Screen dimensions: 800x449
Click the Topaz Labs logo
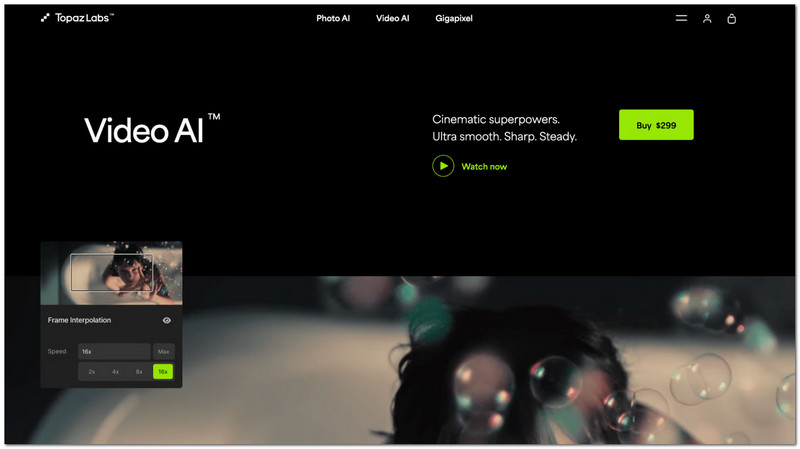(x=77, y=18)
